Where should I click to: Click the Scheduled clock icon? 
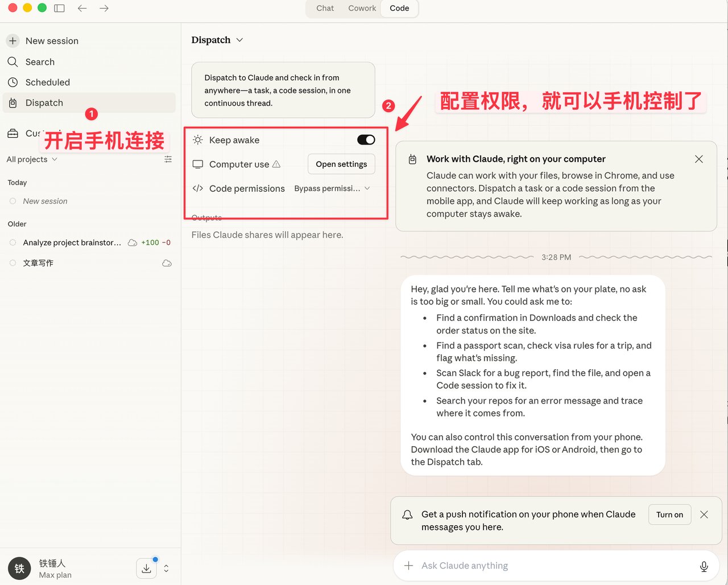coord(13,82)
